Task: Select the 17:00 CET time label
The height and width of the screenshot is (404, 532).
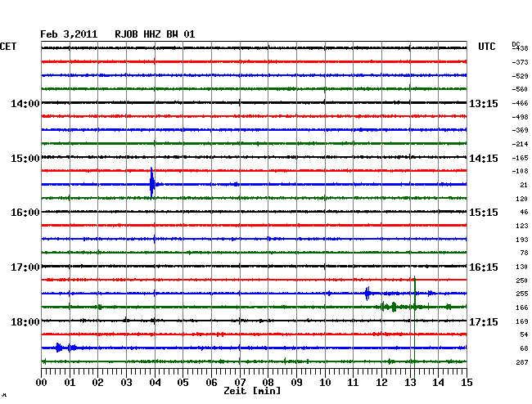Action: pos(25,267)
